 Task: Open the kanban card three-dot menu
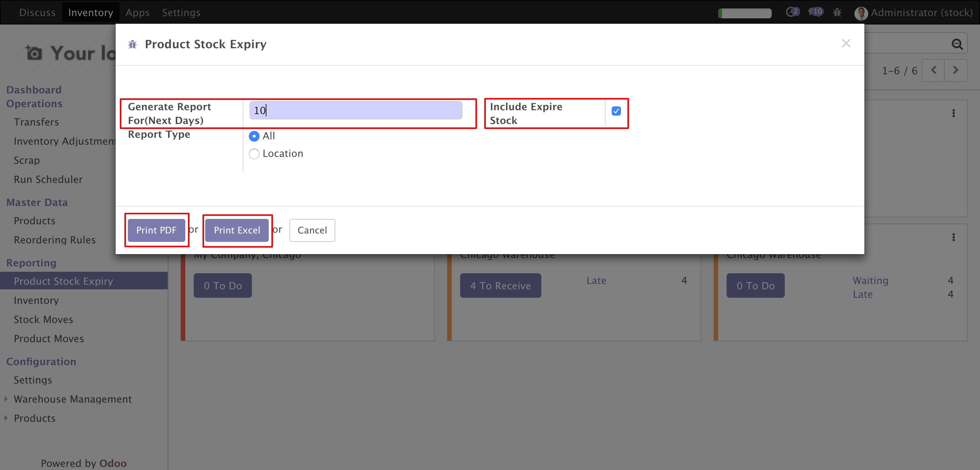[954, 113]
